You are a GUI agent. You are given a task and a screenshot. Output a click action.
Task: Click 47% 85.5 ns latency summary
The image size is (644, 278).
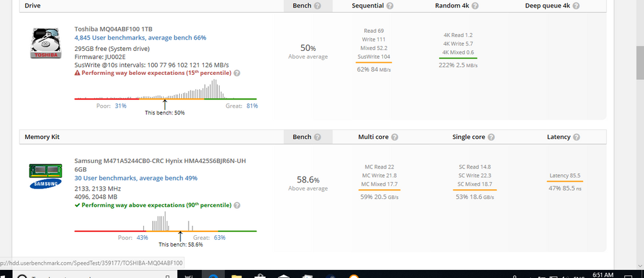point(565,189)
